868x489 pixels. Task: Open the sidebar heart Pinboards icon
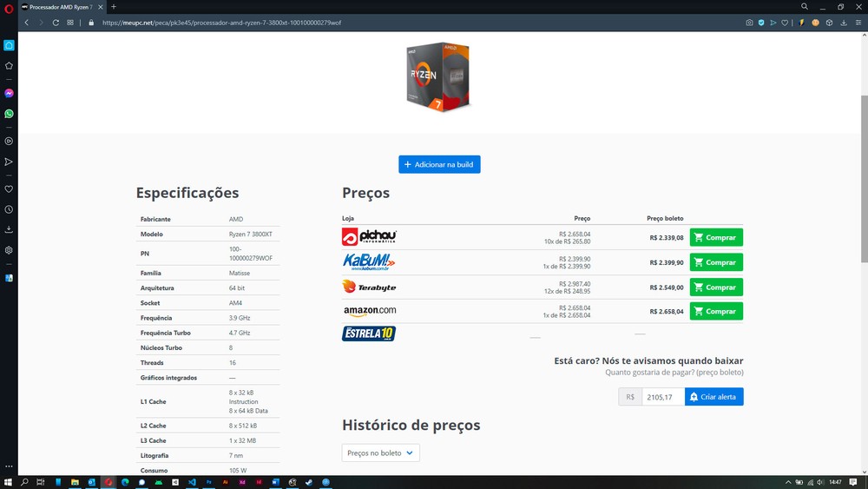[9, 189]
